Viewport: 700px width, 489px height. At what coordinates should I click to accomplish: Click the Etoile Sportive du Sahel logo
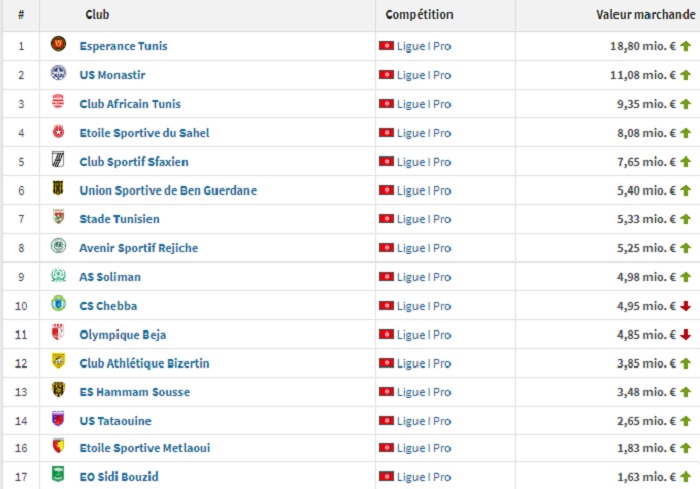58,132
